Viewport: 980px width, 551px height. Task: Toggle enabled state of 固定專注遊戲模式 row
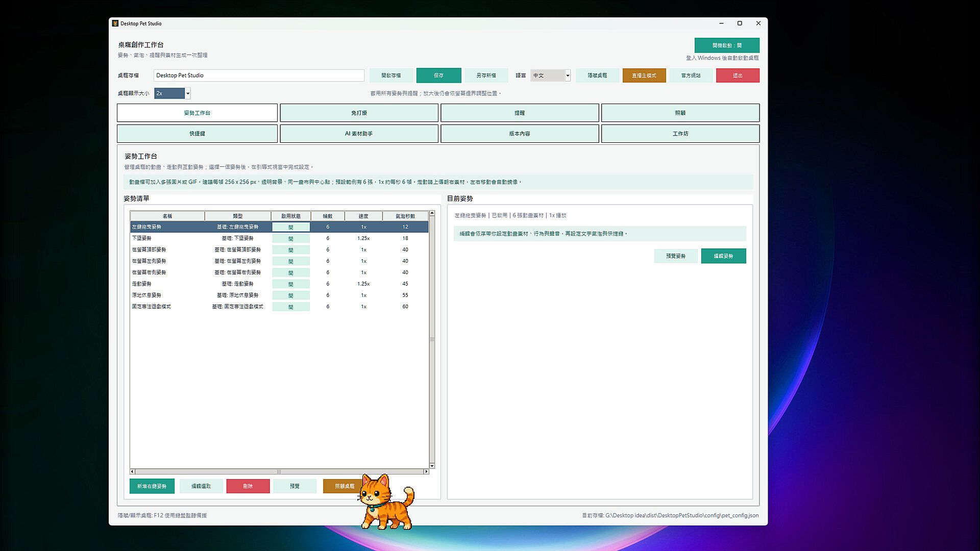pyautogui.click(x=291, y=307)
